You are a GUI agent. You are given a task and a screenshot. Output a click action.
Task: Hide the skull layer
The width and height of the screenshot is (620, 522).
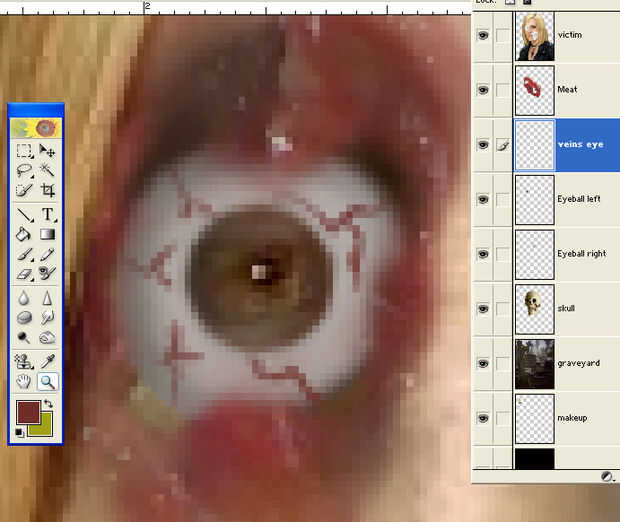(x=482, y=309)
